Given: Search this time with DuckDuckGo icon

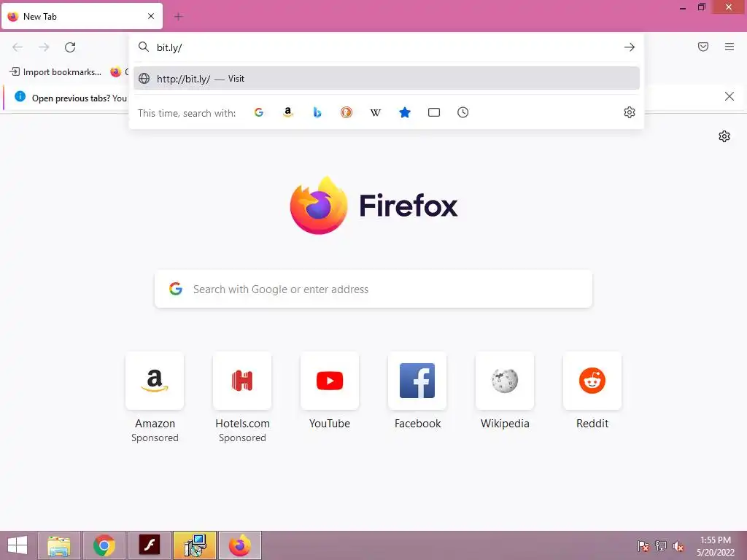Looking at the screenshot, I should [x=347, y=112].
